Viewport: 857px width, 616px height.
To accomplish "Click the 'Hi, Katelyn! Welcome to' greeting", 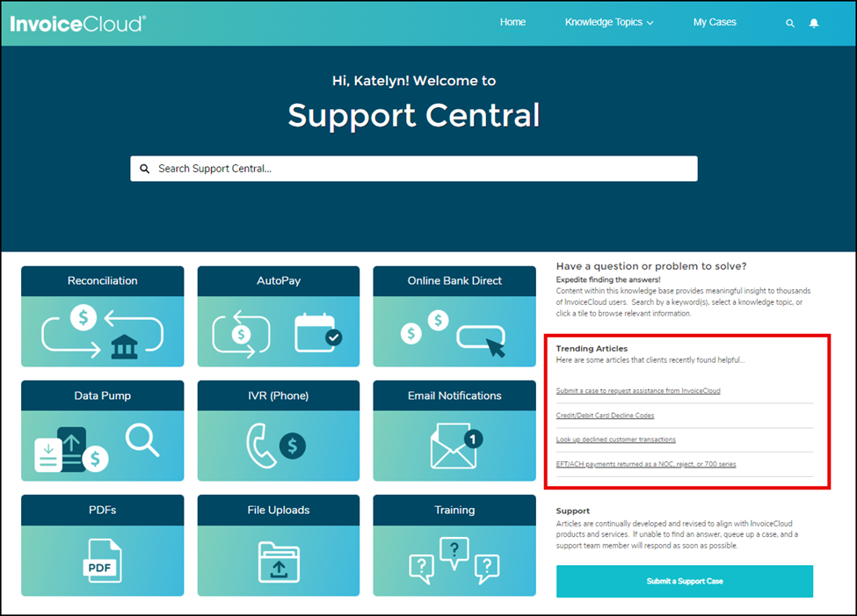I will point(414,81).
